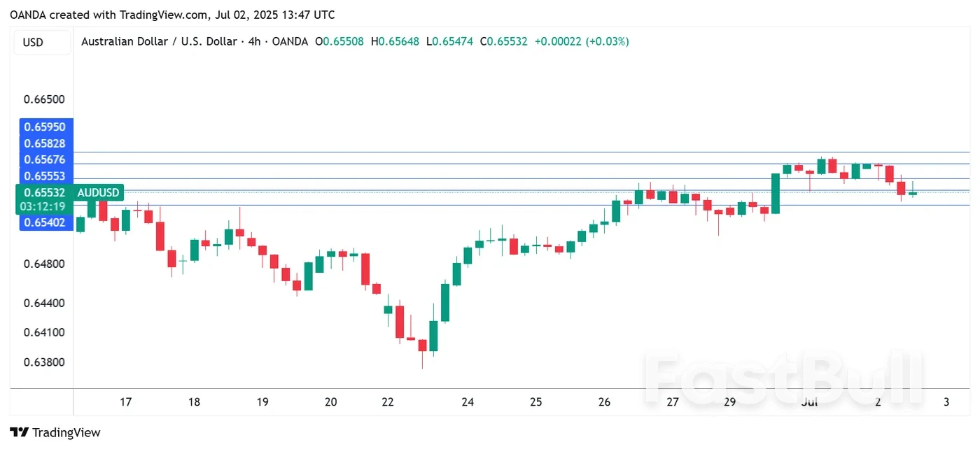Viewport: 980px width, 449px height.
Task: Select the 0.65828 price level label
Action: pyautogui.click(x=45, y=143)
